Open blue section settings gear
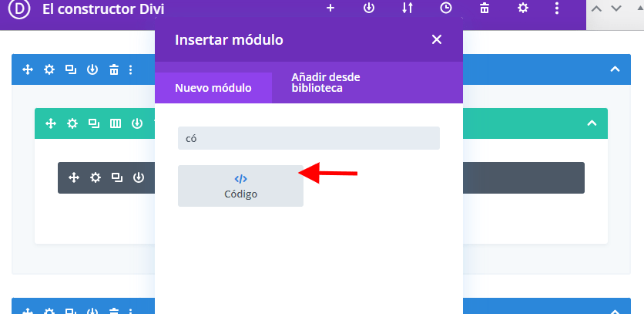This screenshot has width=644, height=314. coord(49,69)
